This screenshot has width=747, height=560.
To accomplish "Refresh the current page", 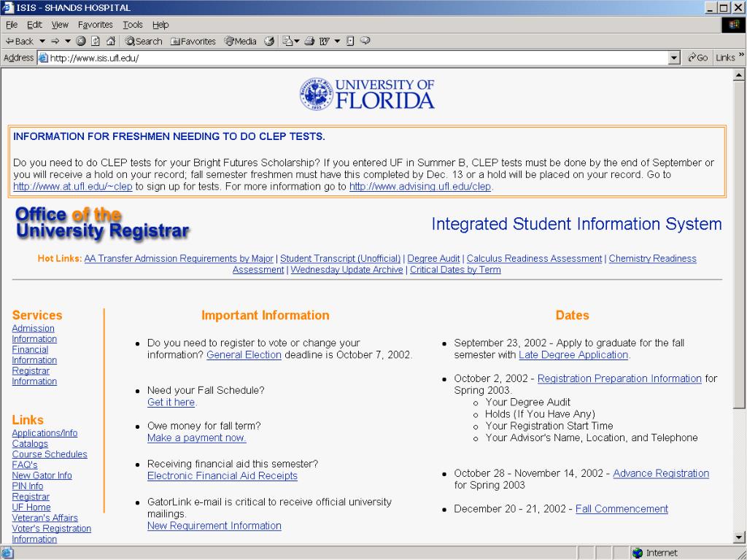I will pyautogui.click(x=96, y=42).
